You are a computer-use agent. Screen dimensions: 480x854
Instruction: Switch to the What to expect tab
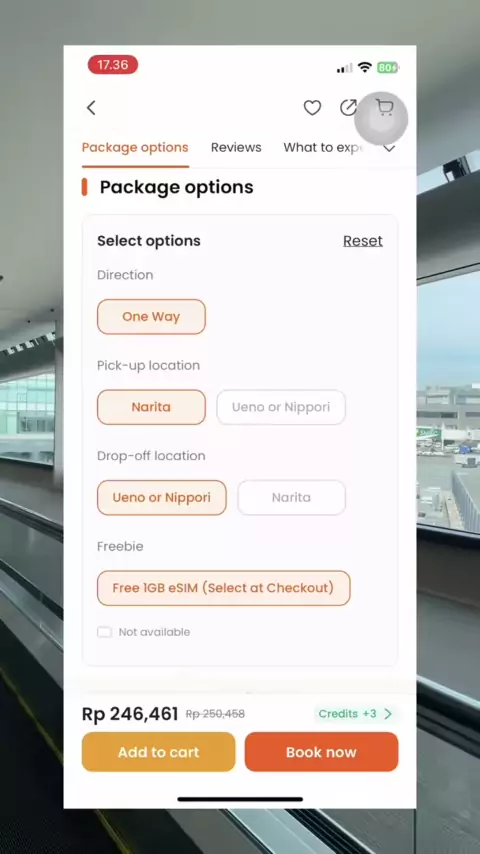pyautogui.click(x=323, y=148)
